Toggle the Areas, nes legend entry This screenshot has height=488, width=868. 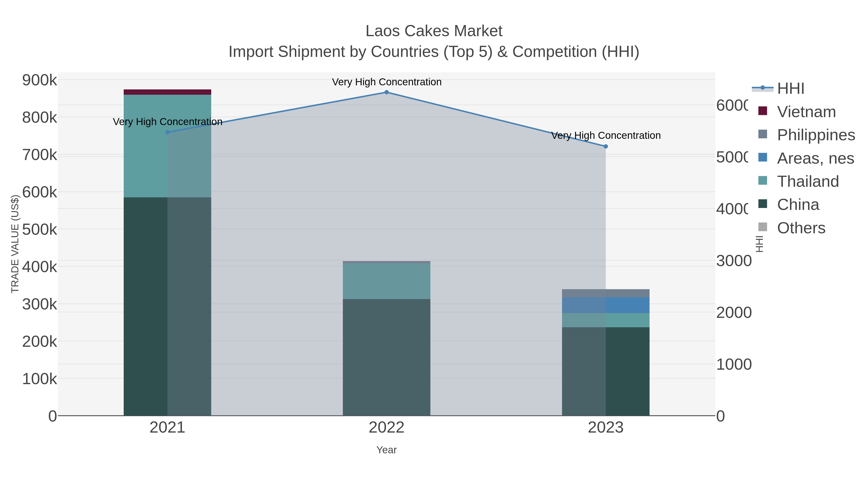tap(806, 158)
